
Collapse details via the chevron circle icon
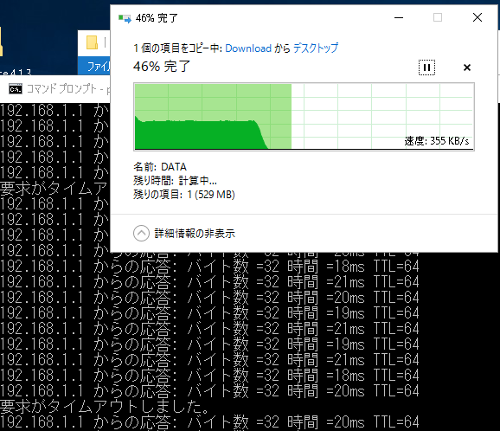pos(141,233)
